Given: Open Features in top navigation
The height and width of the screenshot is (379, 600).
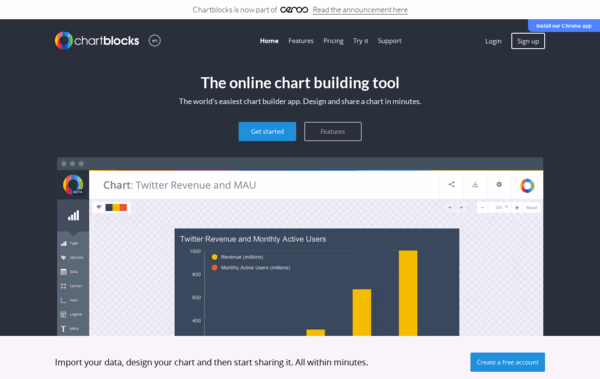Looking at the screenshot, I should point(301,41).
